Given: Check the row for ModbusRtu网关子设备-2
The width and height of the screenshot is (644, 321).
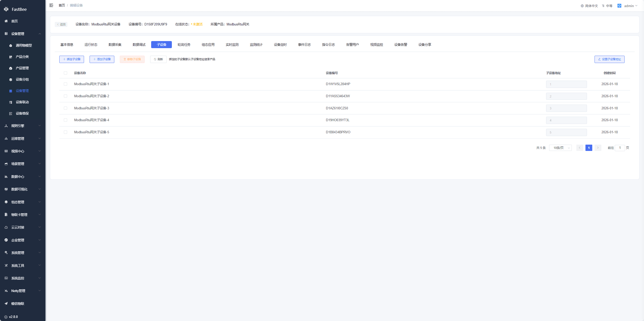Looking at the screenshot, I should coord(66,96).
